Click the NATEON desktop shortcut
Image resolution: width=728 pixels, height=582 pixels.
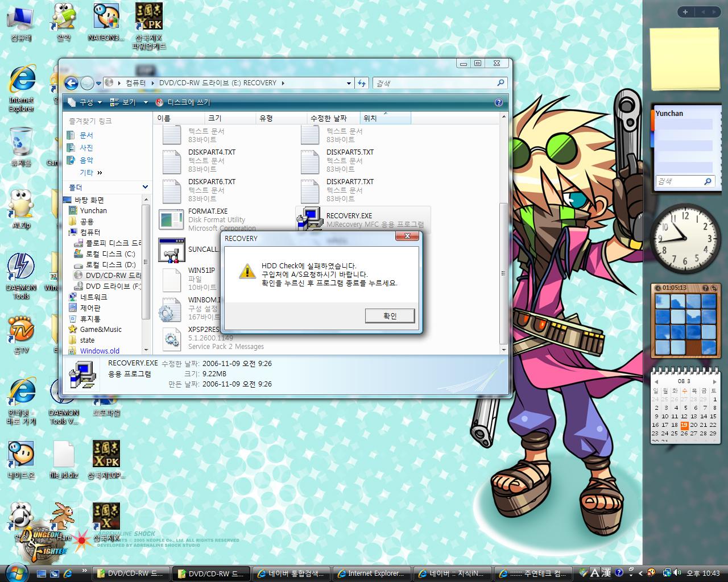[106, 23]
